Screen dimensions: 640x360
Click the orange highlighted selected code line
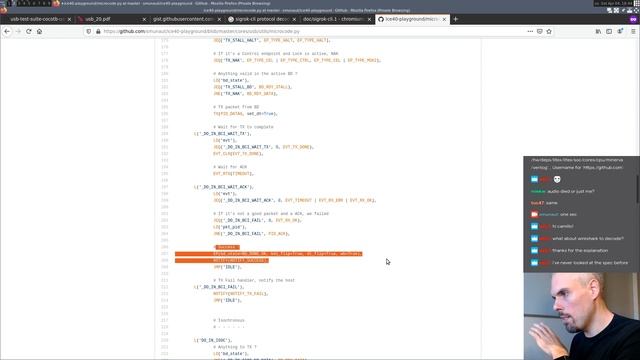tap(269, 253)
